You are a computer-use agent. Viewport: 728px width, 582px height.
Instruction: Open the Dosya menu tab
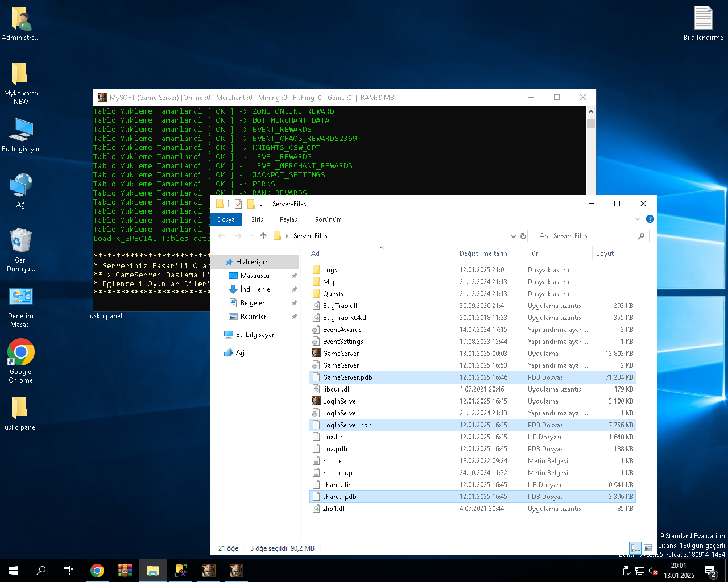tap(226, 219)
